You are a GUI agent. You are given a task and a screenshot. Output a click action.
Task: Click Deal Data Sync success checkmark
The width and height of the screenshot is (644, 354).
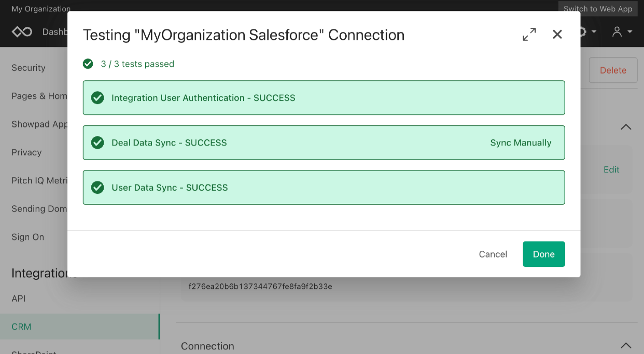[97, 143]
